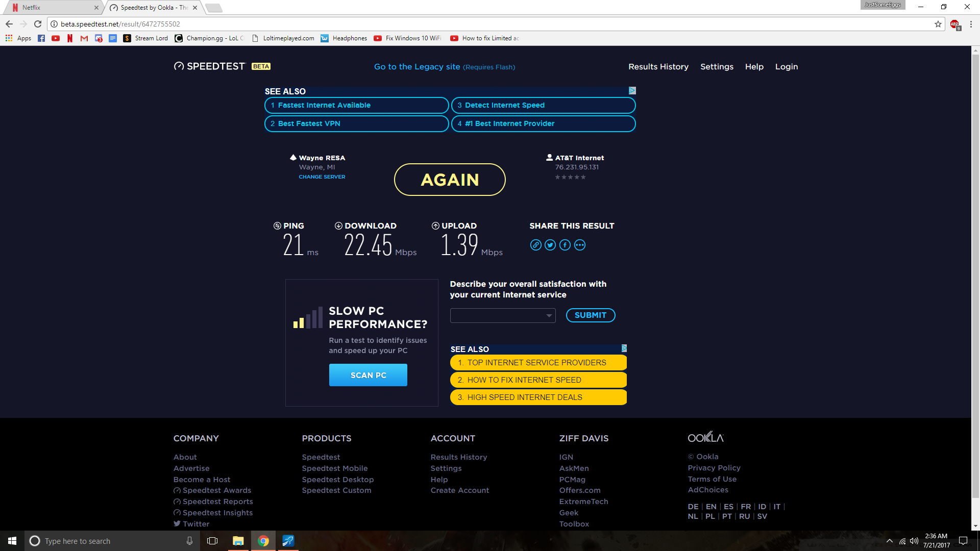Go back in browser history

point(9,24)
